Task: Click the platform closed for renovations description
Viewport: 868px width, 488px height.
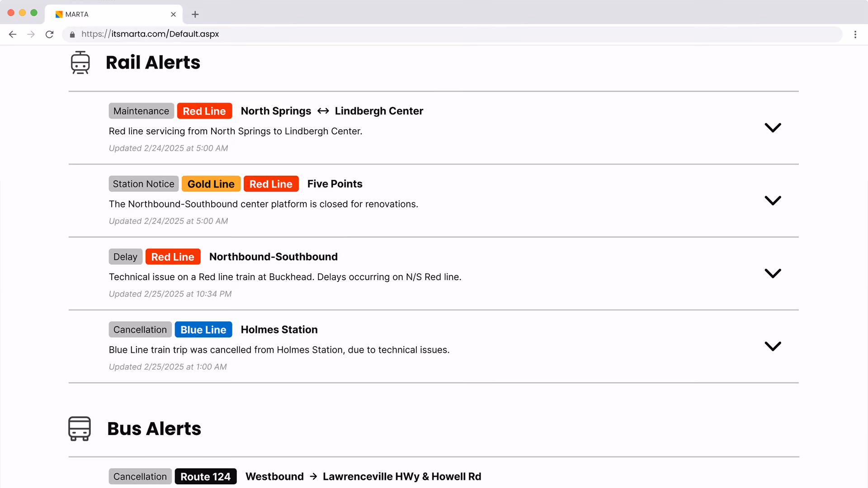Action: pos(264,204)
